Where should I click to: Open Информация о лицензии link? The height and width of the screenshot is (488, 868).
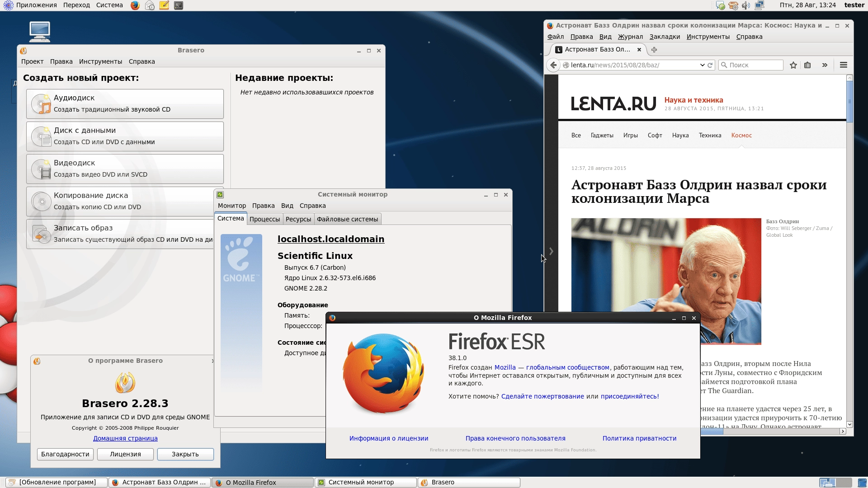click(x=389, y=439)
